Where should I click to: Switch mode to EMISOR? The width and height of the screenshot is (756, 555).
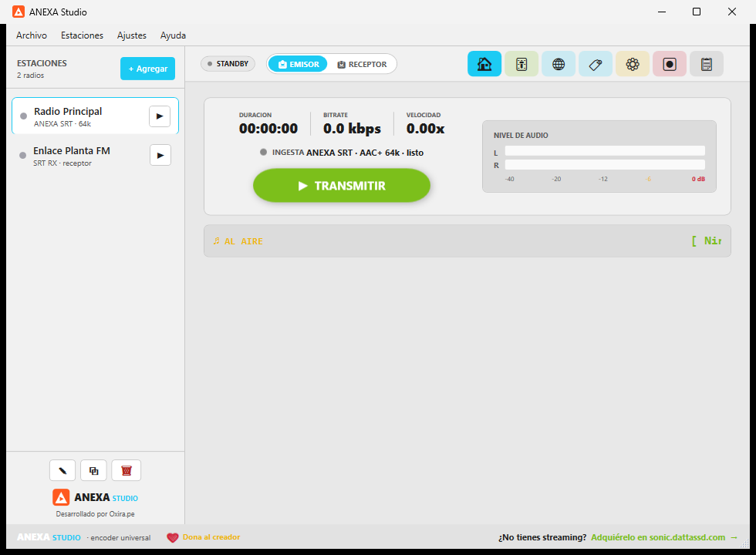pyautogui.click(x=298, y=64)
